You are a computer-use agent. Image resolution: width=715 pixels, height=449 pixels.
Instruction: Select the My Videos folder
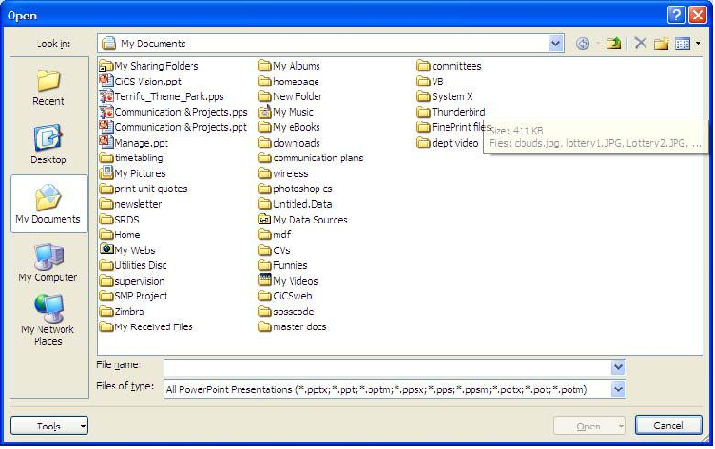(288, 280)
